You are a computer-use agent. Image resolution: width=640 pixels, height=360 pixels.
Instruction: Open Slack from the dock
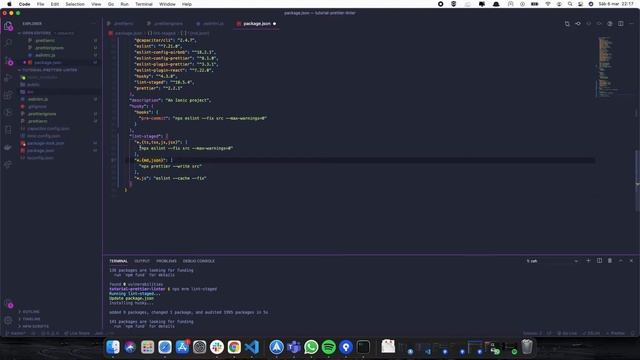coord(217,347)
